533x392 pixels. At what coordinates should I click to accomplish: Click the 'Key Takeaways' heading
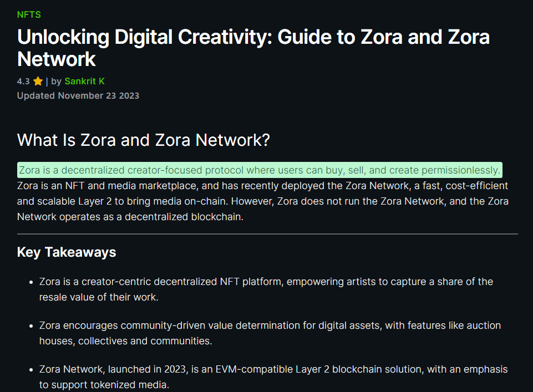67,252
